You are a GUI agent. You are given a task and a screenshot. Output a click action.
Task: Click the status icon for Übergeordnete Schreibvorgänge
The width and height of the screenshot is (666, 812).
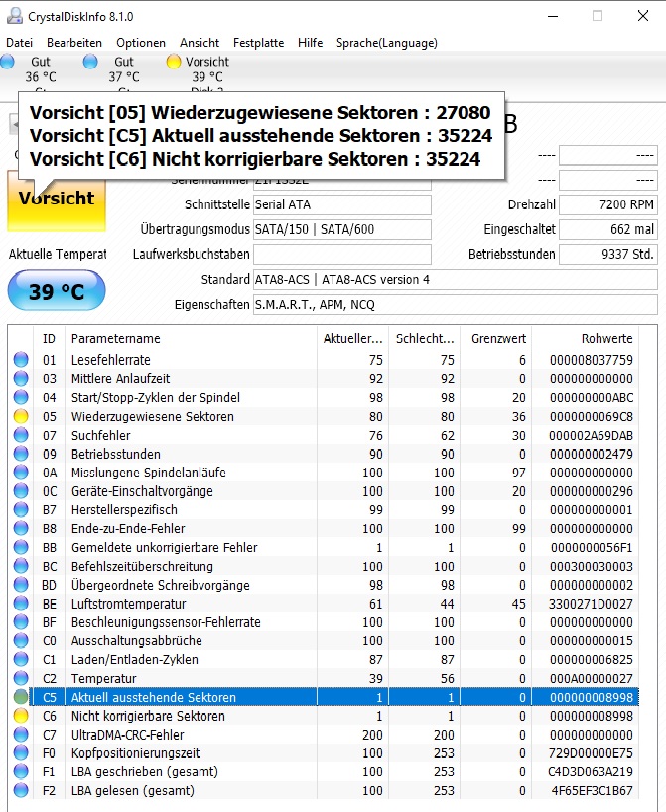(x=21, y=585)
